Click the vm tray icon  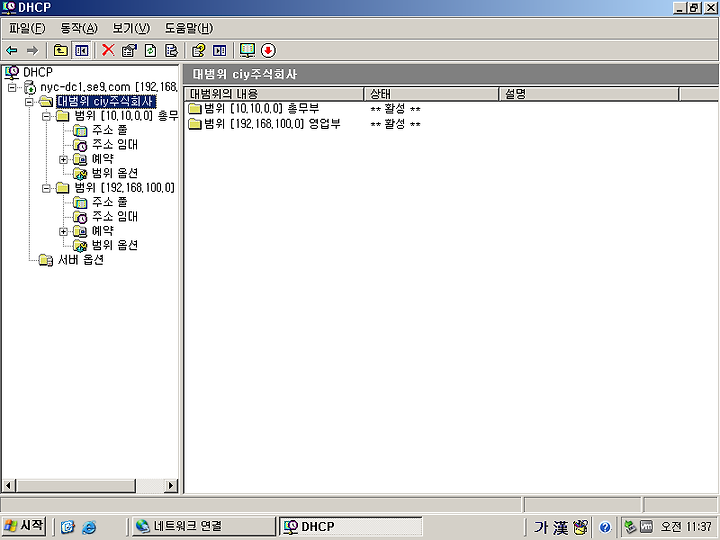pyautogui.click(x=647, y=527)
